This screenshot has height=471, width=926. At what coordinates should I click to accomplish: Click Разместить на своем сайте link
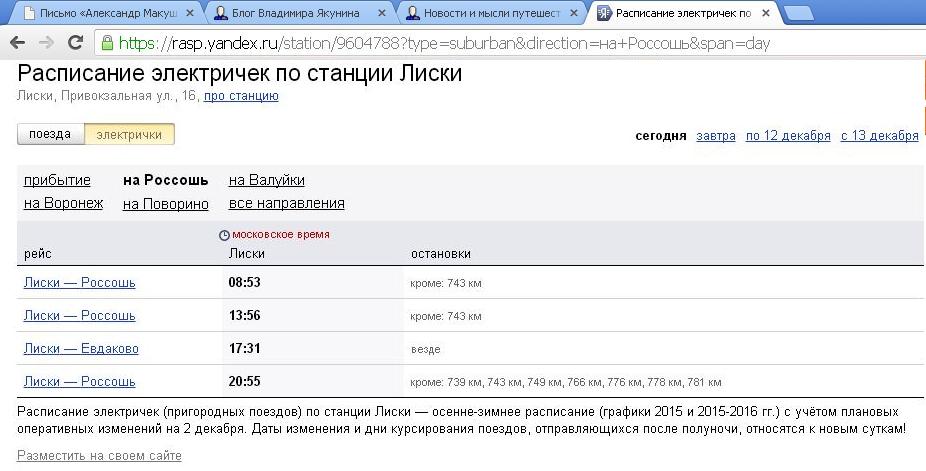(99, 456)
